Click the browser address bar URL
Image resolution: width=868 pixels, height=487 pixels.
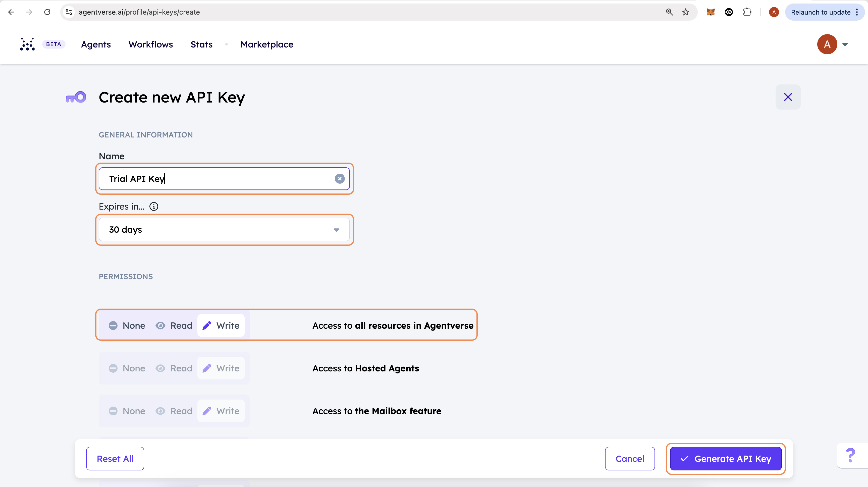click(139, 12)
